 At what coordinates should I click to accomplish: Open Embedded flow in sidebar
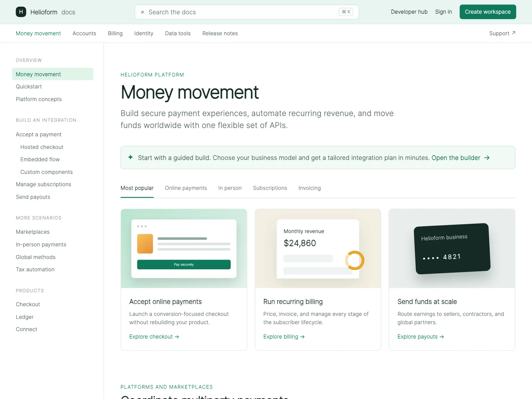(x=40, y=159)
